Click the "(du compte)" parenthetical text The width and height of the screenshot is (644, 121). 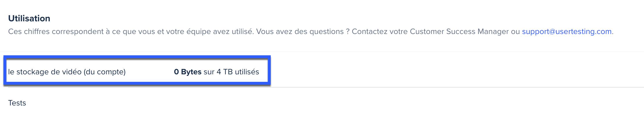[x=105, y=72]
